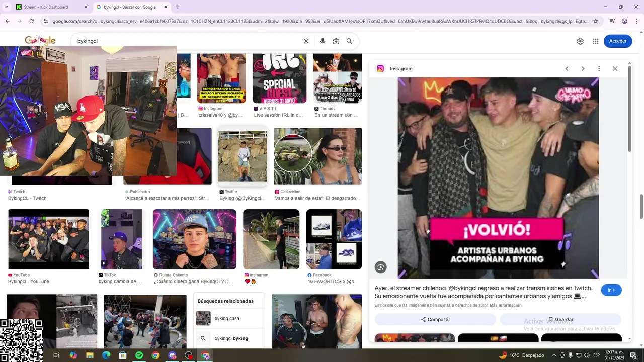Open a new browser tab
644x362 pixels.
pos(178,7)
